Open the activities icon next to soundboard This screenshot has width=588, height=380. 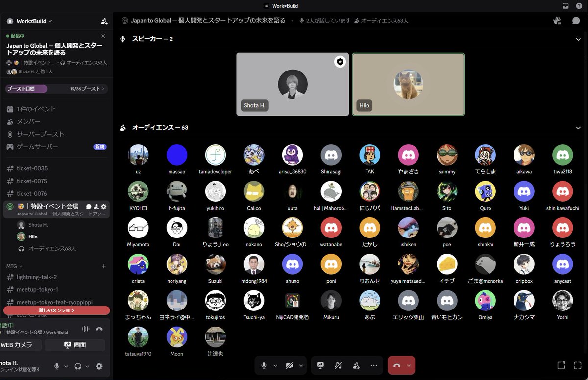[356, 365]
